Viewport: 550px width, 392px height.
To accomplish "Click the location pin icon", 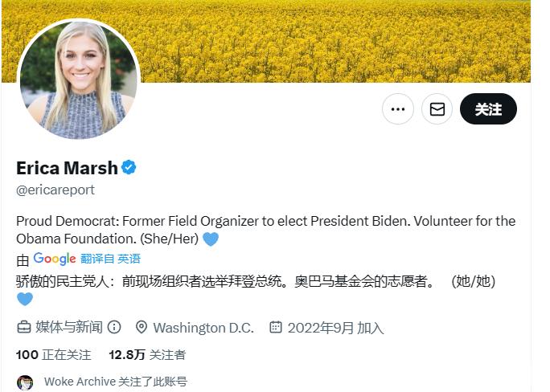I will (141, 327).
